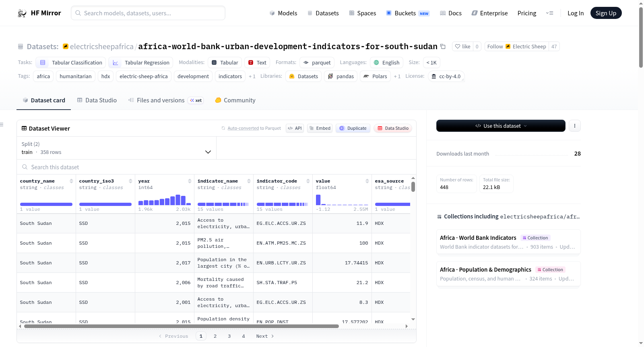Click the API button
This screenshot has height=347, width=644.
coord(295,128)
